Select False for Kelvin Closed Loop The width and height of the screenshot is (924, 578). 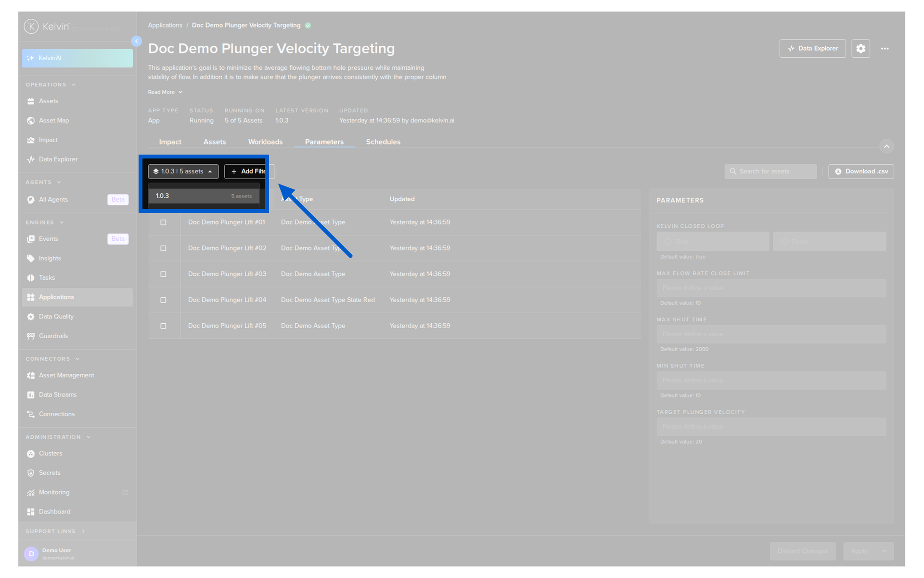pyautogui.click(x=829, y=241)
